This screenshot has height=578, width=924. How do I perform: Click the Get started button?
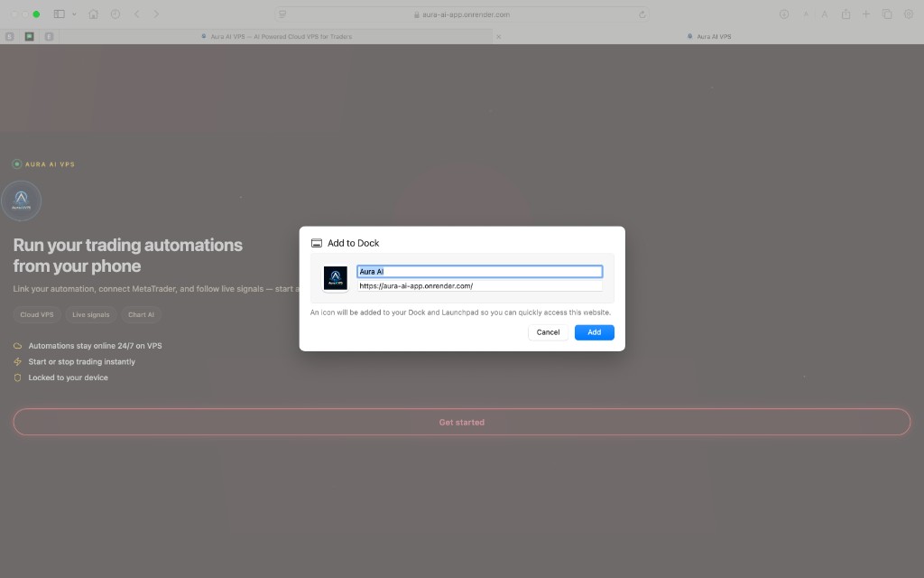coord(462,423)
